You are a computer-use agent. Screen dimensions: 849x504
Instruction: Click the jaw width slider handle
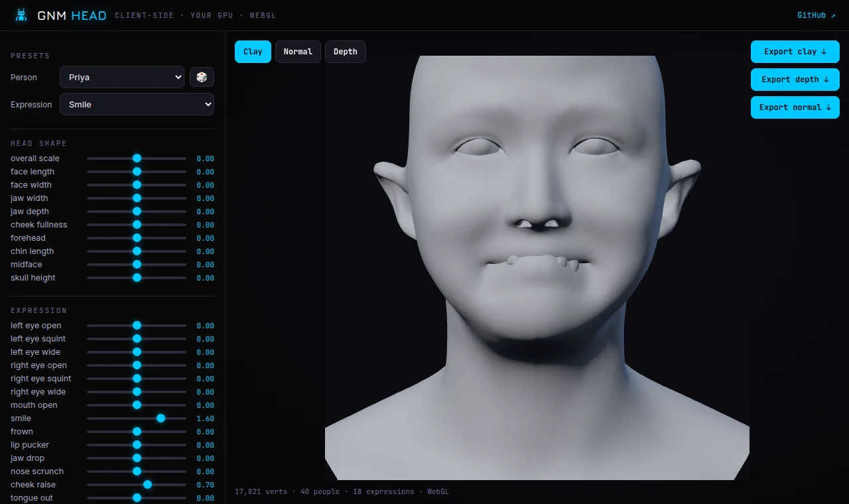point(137,198)
